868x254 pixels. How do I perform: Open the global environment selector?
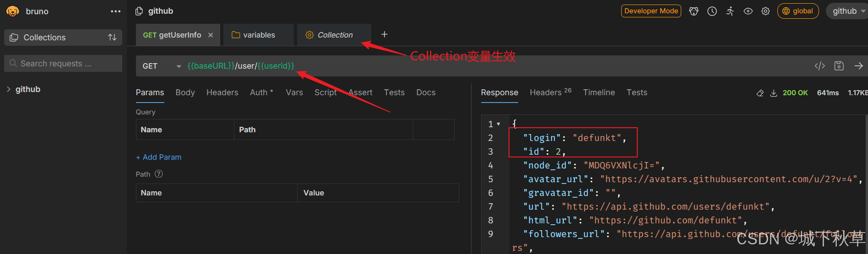tap(798, 11)
